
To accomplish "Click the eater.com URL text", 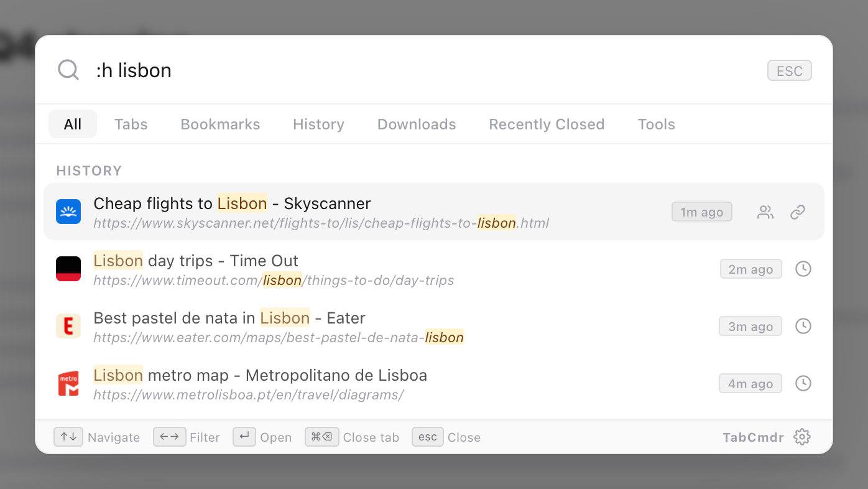I will [x=279, y=337].
